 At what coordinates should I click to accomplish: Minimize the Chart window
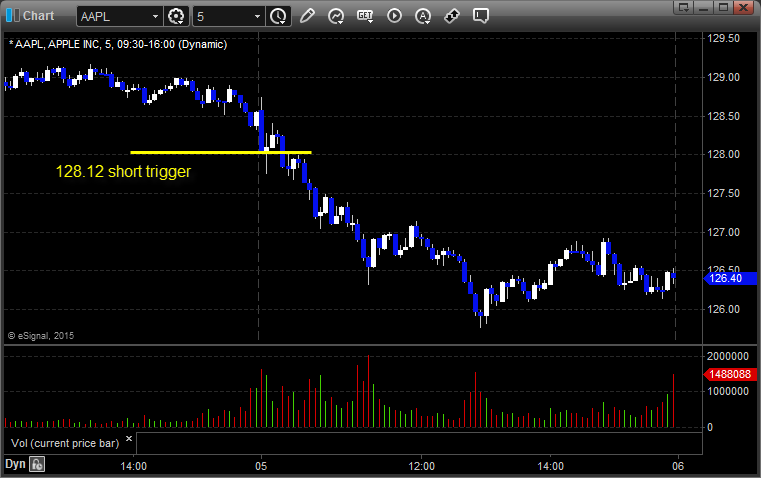coord(704,7)
